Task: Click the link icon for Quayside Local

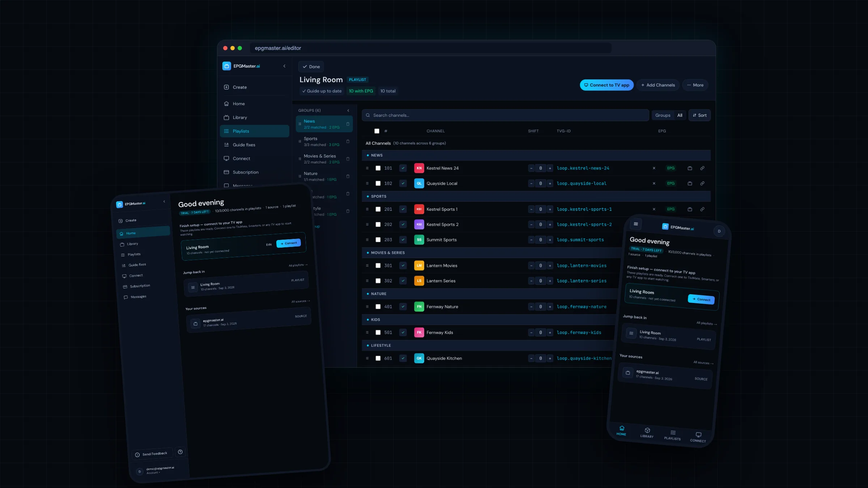Action: (702, 183)
